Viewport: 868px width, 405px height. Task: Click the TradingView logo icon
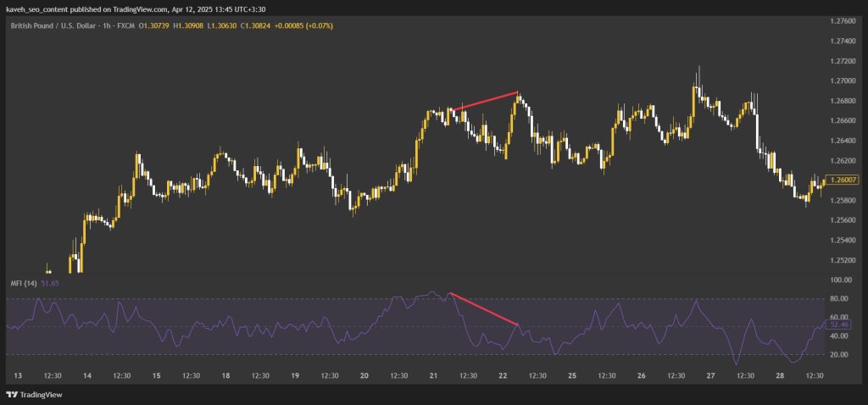12,395
